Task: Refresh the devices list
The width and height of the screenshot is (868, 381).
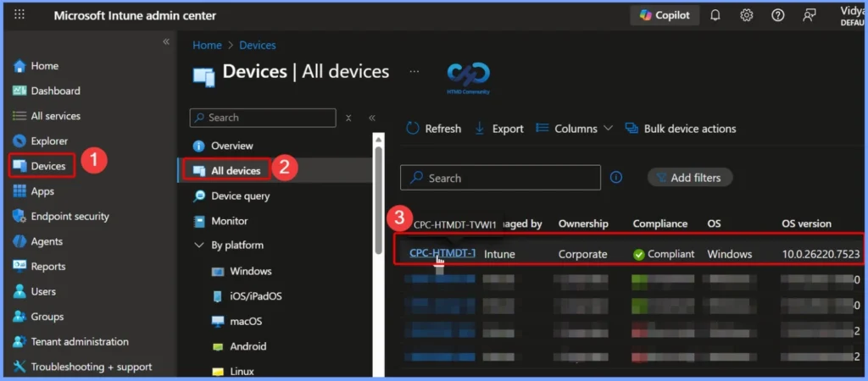Action: [x=433, y=129]
